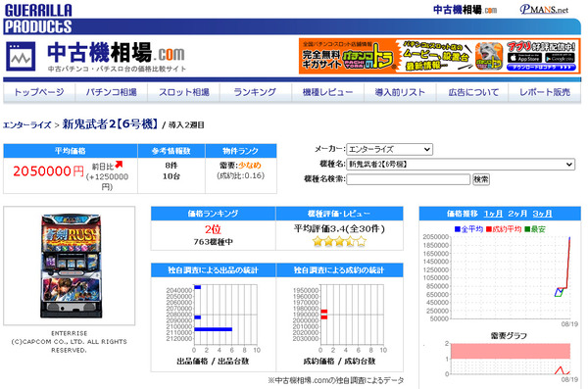Click the 検索 button
The height and width of the screenshot is (389, 588).
[481, 179]
